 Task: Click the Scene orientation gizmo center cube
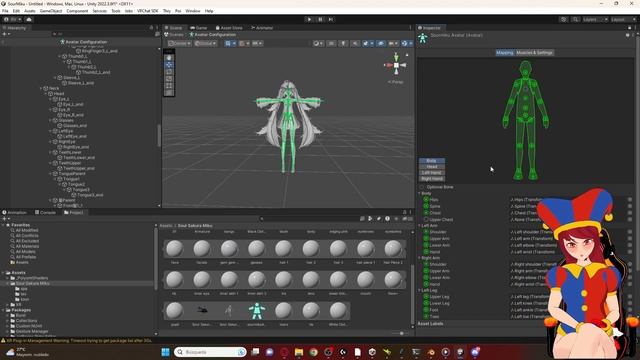[x=396, y=65]
